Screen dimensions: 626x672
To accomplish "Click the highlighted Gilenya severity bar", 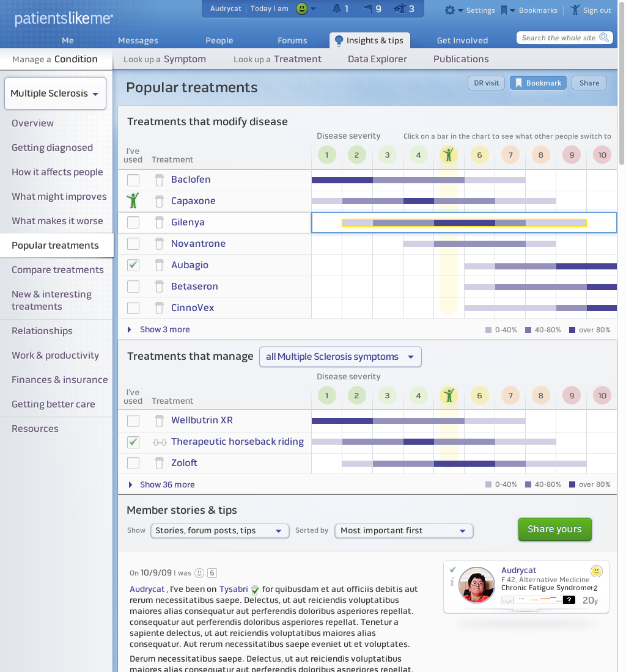I will (x=464, y=223).
